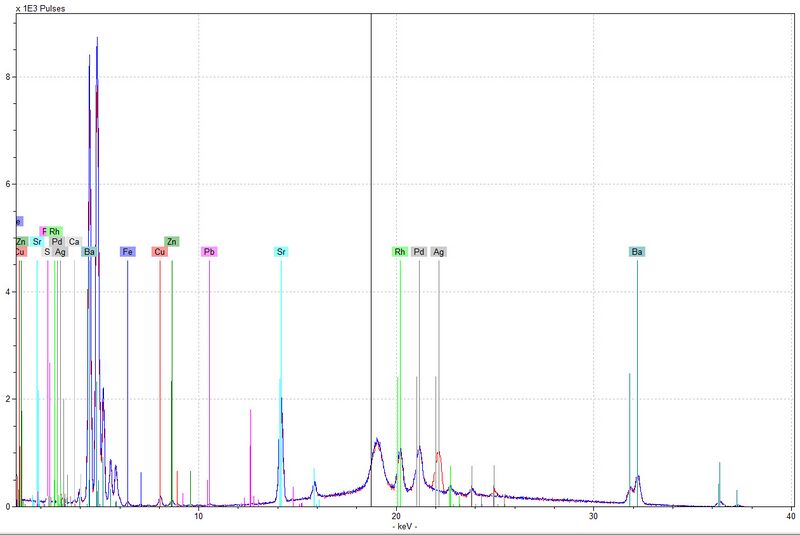Select the Ca element label
The width and height of the screenshot is (800, 535).
74,242
